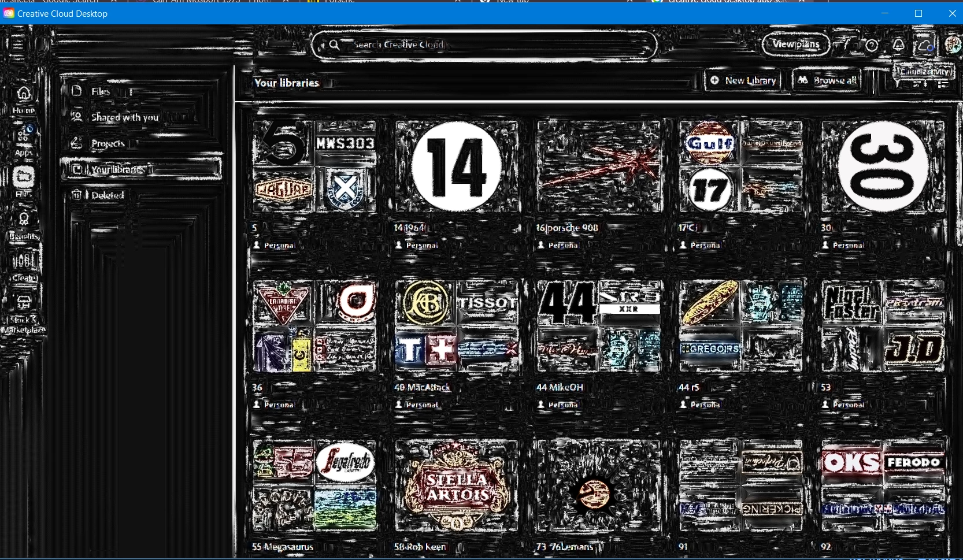Select Deleted in the navigation panel
The height and width of the screenshot is (560, 963).
(x=142, y=195)
